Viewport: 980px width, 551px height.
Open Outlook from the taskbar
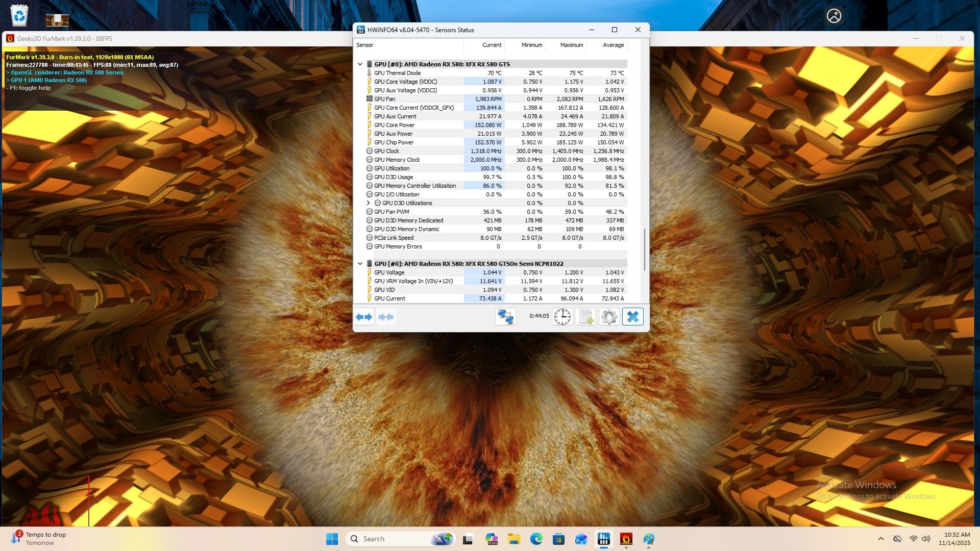click(581, 539)
